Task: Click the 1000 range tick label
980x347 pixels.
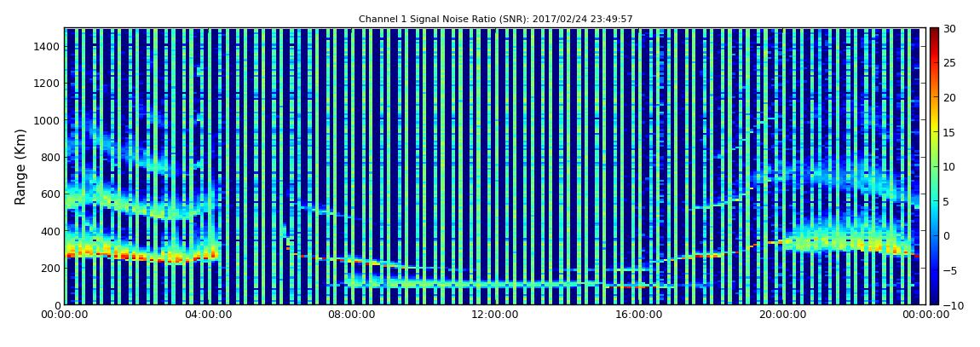Action: click(48, 121)
